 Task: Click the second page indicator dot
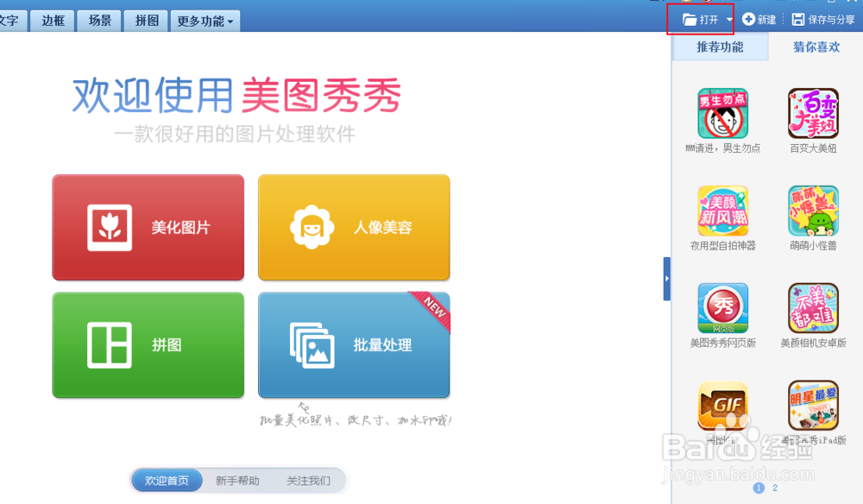(775, 488)
